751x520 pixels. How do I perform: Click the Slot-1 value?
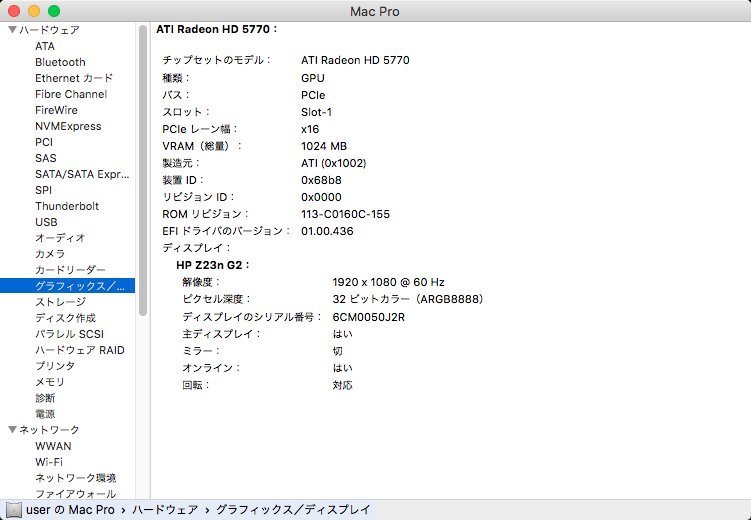pyautogui.click(x=317, y=112)
